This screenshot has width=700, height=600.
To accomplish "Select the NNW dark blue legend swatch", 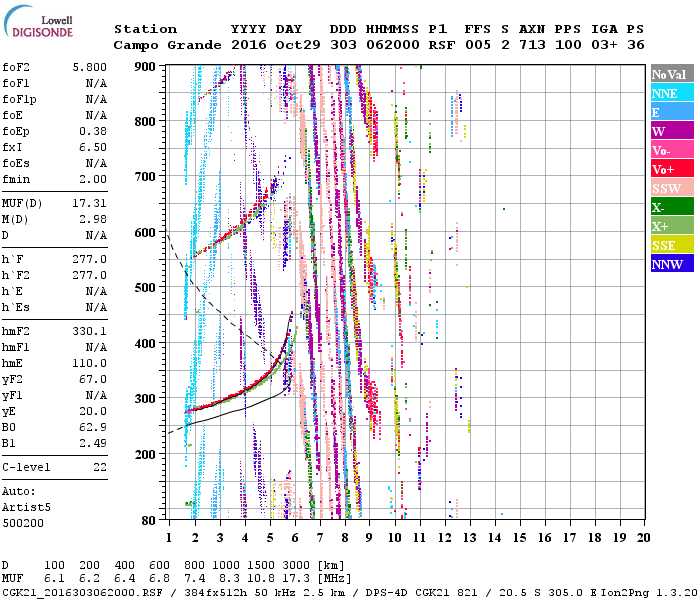I will click(x=672, y=263).
